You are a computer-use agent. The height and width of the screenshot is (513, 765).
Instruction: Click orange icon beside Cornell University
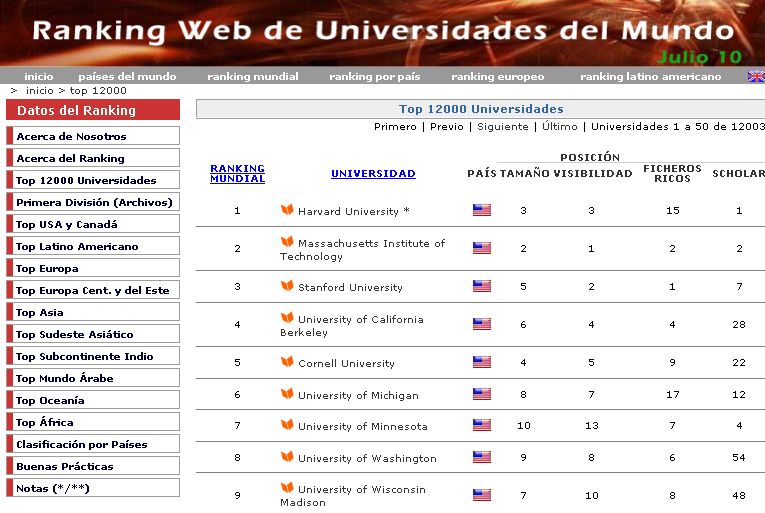[x=287, y=361]
